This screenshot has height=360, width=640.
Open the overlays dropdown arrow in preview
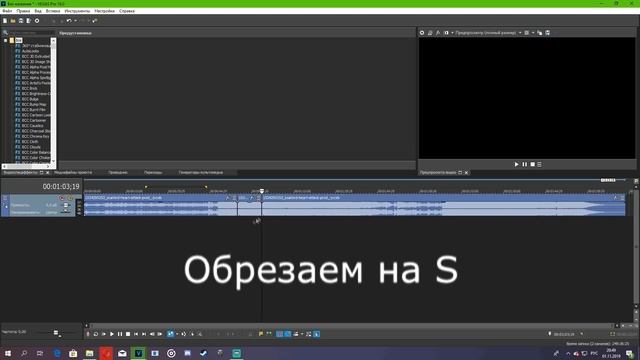point(533,33)
